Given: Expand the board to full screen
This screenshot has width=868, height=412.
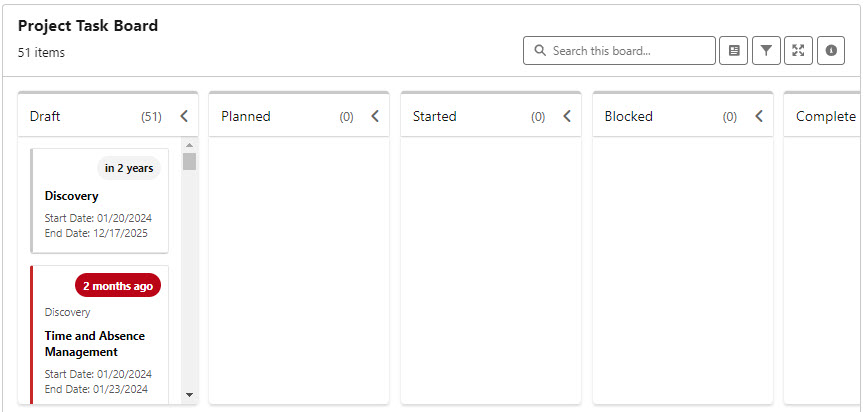Looking at the screenshot, I should (x=798, y=51).
